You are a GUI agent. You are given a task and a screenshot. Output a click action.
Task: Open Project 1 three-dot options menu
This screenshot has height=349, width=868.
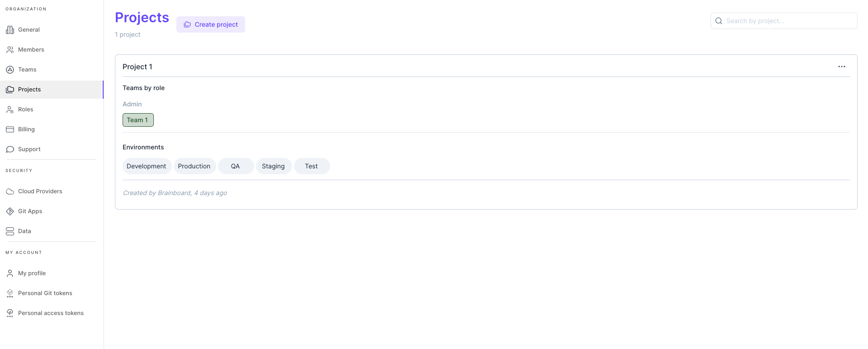point(841,67)
